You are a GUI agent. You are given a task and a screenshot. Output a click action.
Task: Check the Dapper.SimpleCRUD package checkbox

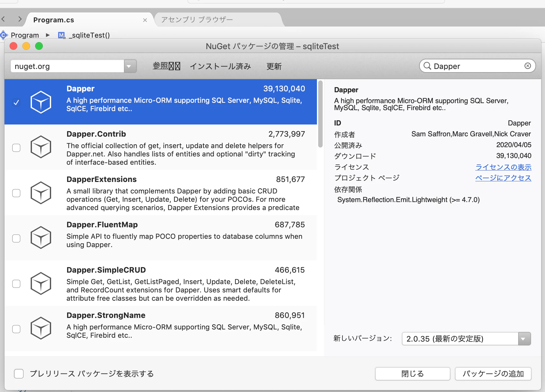16,284
